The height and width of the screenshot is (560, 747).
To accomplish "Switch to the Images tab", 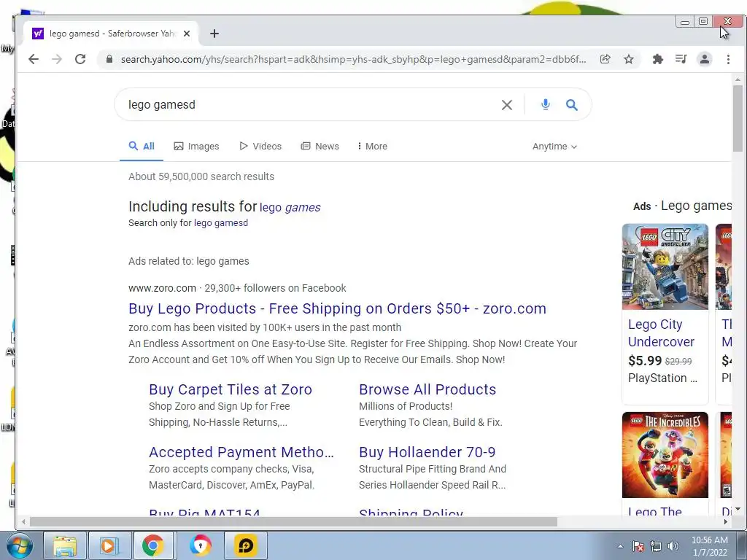I will pyautogui.click(x=196, y=146).
